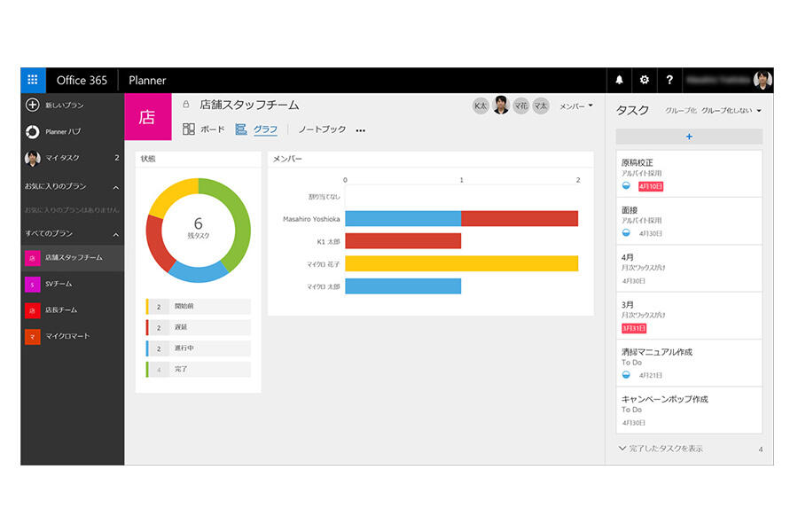Collapse the お気に入りのプラン section

click(x=115, y=187)
